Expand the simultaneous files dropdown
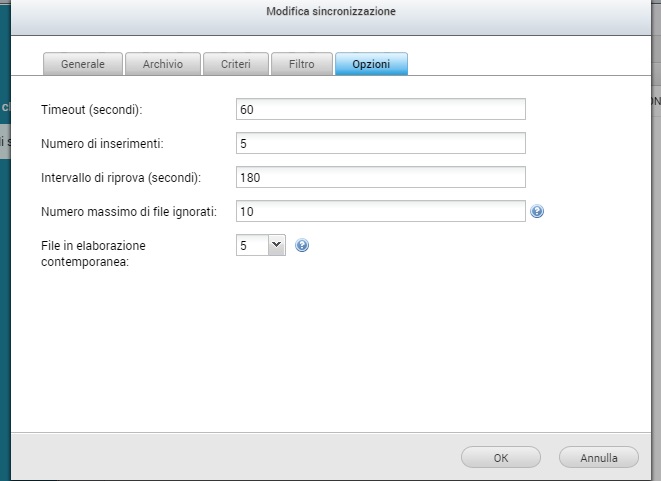The image size is (661, 481). click(x=277, y=245)
